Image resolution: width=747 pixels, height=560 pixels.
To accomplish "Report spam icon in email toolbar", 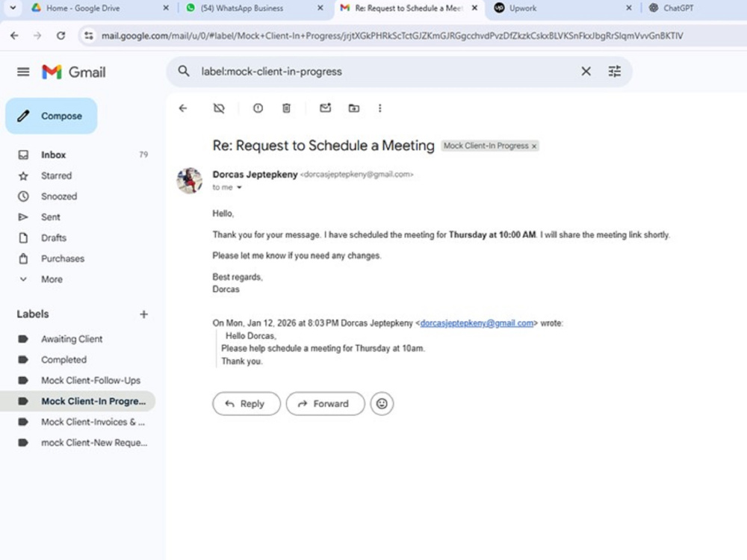I will [x=258, y=108].
